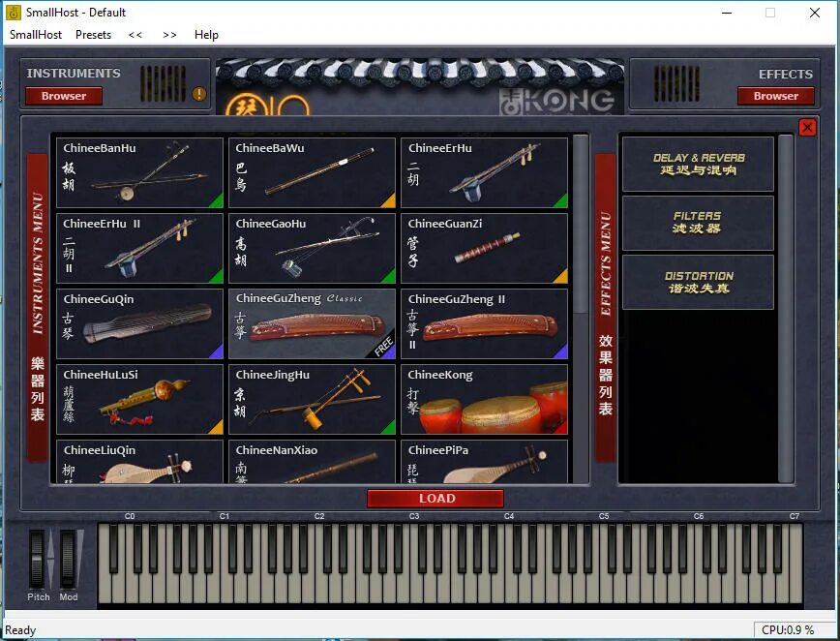
Task: Click the Ready status bar text
Action: 20,630
